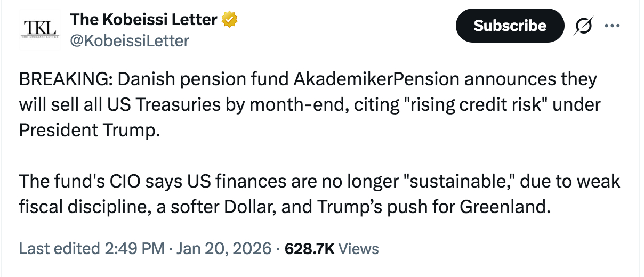This screenshot has width=644, height=277.
Task: Open the TKL profile avatar
Action: [x=39, y=30]
